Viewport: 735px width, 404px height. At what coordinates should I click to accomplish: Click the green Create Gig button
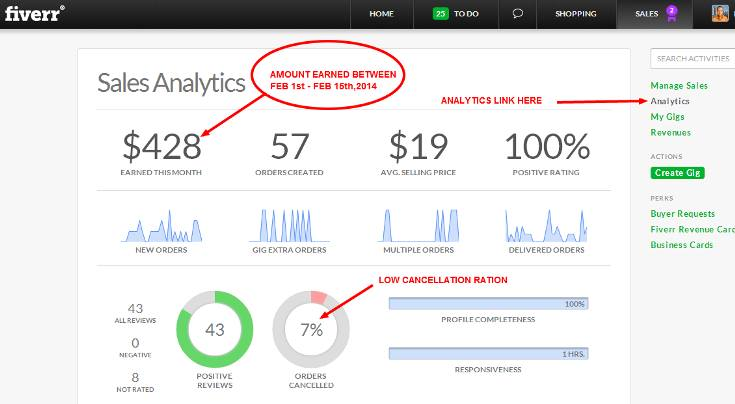[x=677, y=173]
